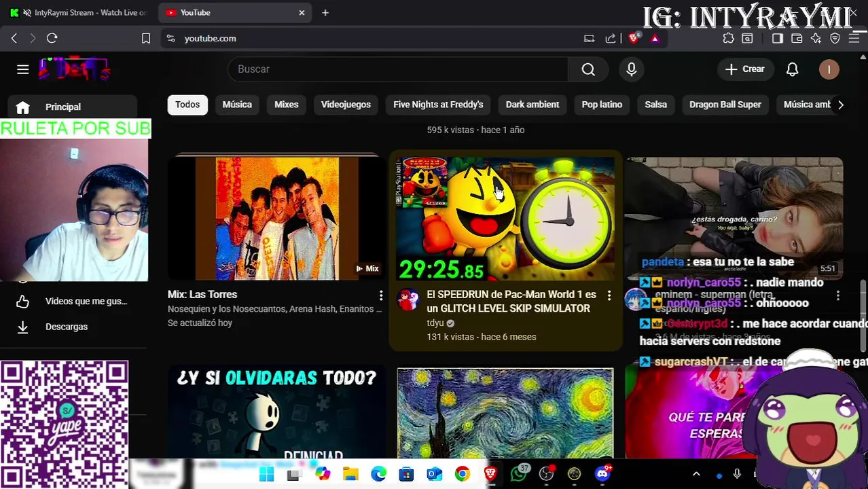Open Leo AI assistant
868x489 pixels.
tap(816, 39)
